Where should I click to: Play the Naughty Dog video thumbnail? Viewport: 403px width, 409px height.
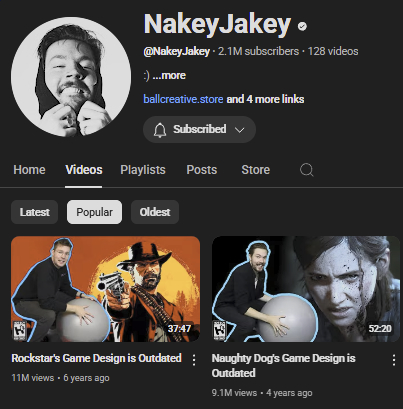(x=306, y=289)
